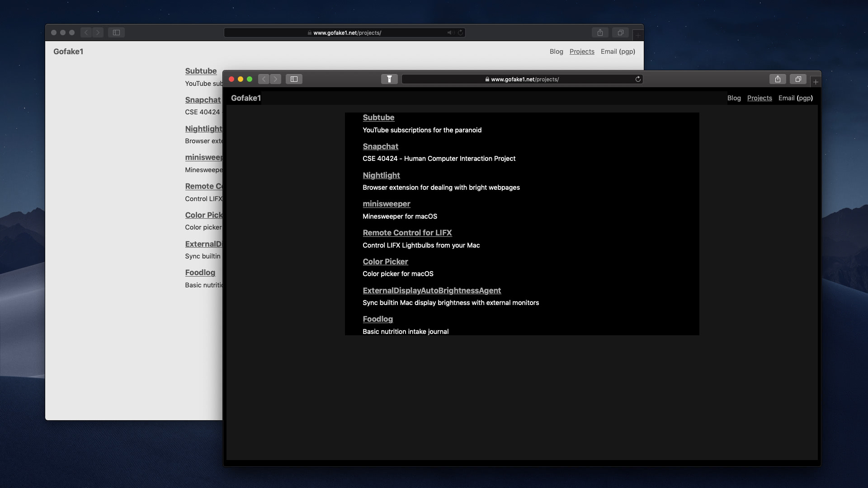Image resolution: width=868 pixels, height=488 pixels.
Task: Click the Nightlight flashlight extension icon
Action: [389, 79]
